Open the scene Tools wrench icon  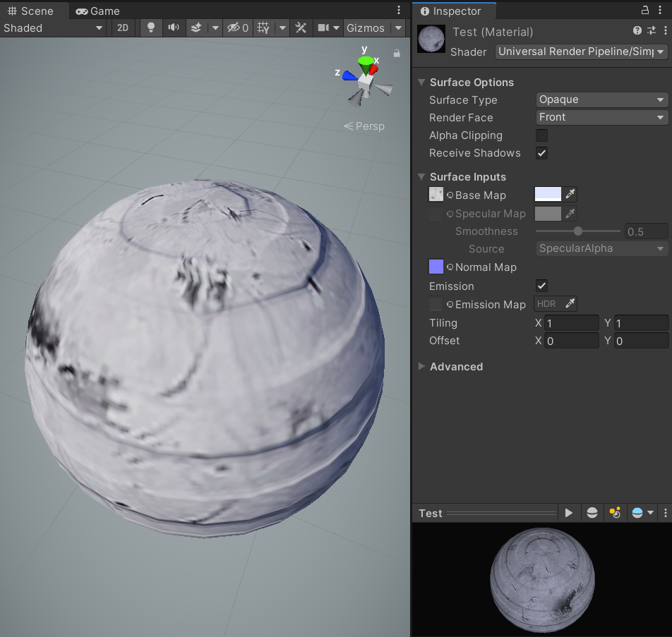(x=301, y=28)
